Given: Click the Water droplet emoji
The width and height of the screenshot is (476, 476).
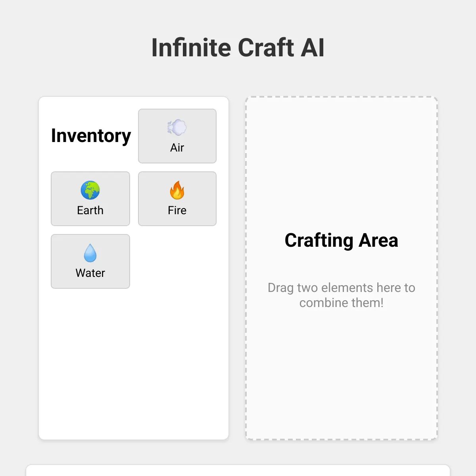Looking at the screenshot, I should [90, 253].
